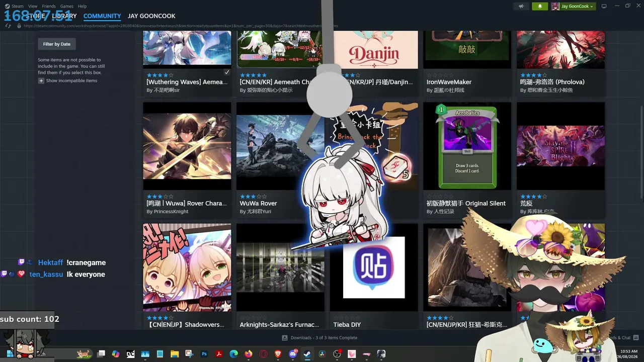Open Task View on the taskbar
The height and width of the screenshot is (362, 644).
pyautogui.click(x=101, y=354)
